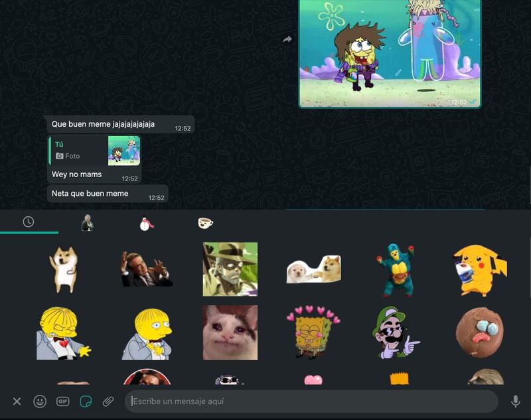Send the dancing Shiba dog sticker
Screen dimensions: 531x420
(x=64, y=269)
